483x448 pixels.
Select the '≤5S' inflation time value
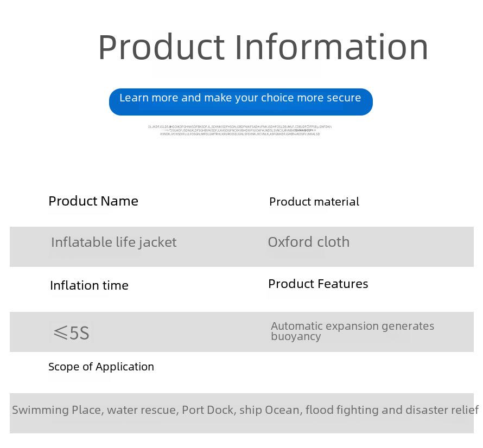[72, 333]
